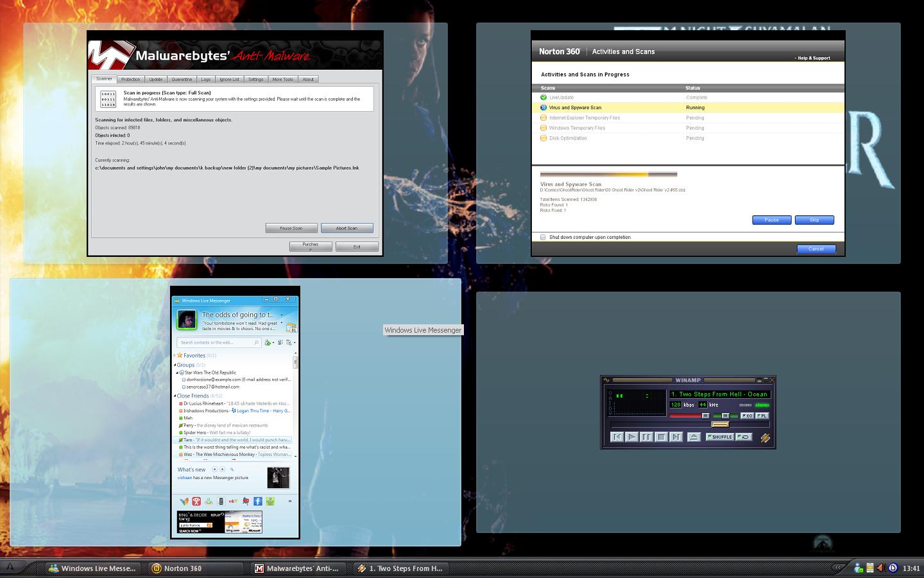This screenshot has width=924, height=578.
Task: Click the Pause button in Norton 360
Action: 772,220
